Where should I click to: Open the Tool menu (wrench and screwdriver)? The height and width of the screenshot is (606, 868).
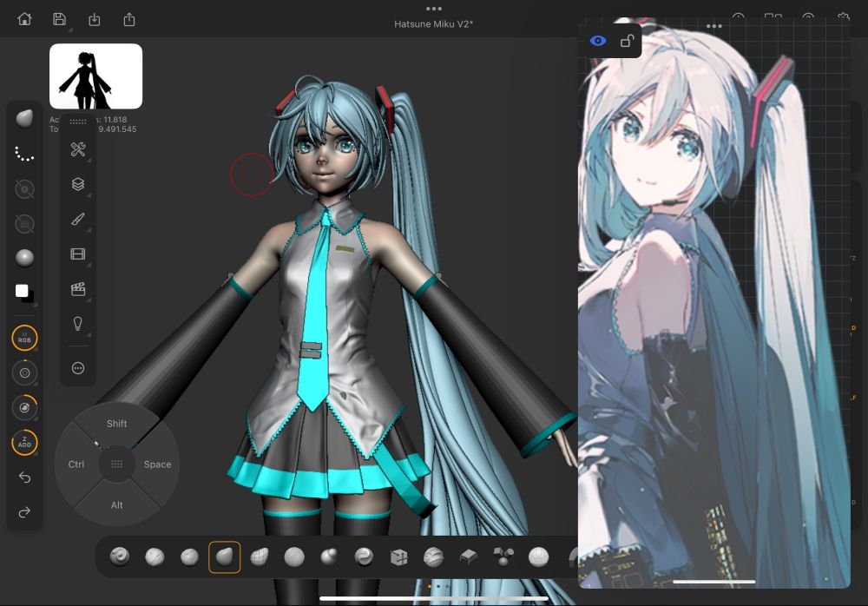[78, 149]
